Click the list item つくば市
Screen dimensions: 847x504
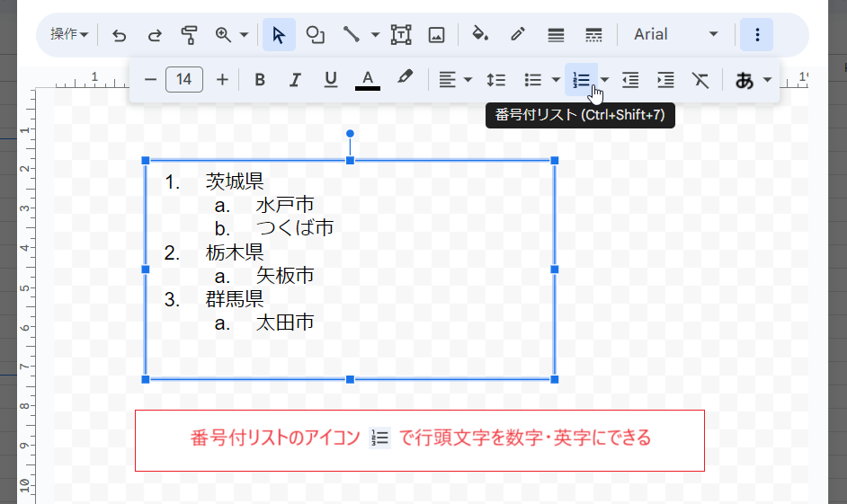294,227
